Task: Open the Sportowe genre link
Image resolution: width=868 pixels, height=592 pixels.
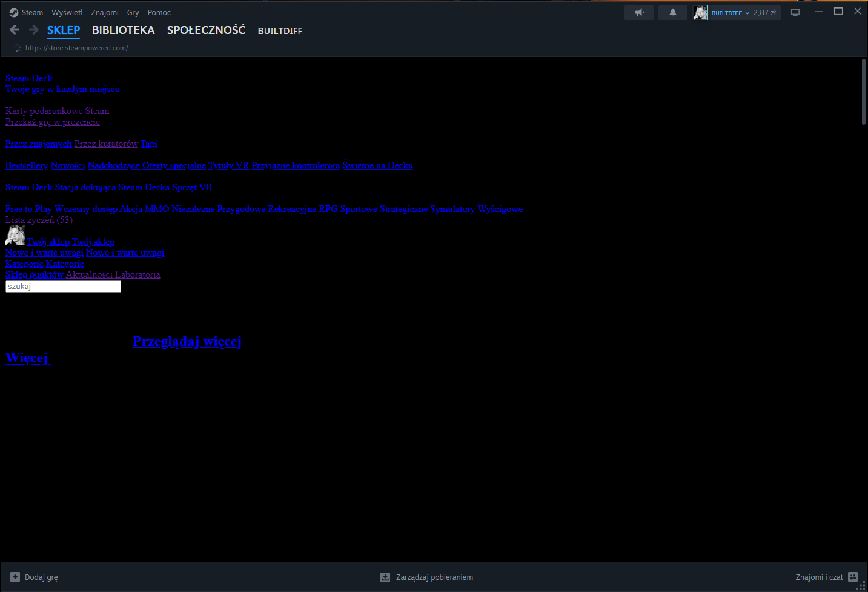Action: [x=359, y=209]
